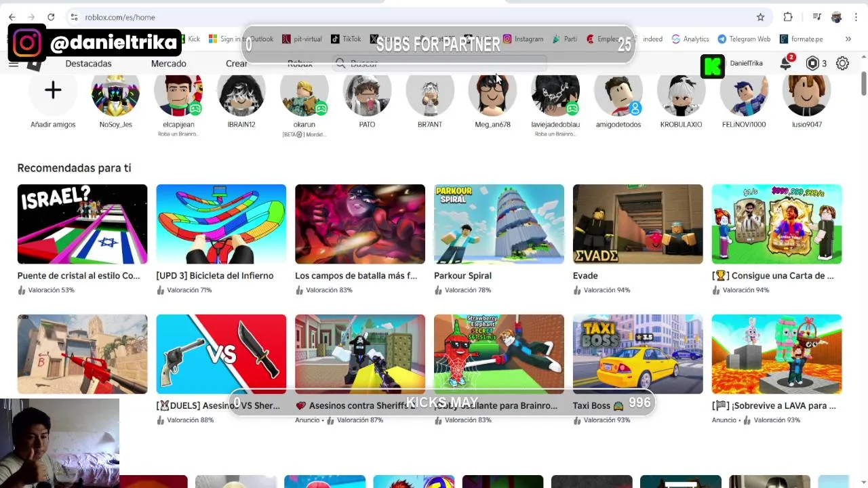Screen dimensions: 868x488
Task: Open the red rifle shooter game thumbnail
Action: click(82, 354)
